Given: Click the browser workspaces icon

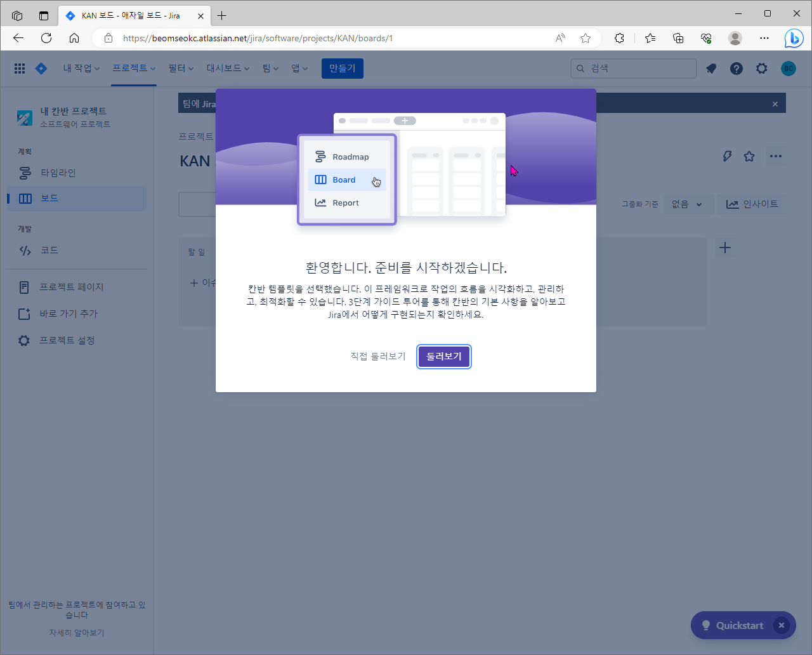Looking at the screenshot, I should coord(17,15).
